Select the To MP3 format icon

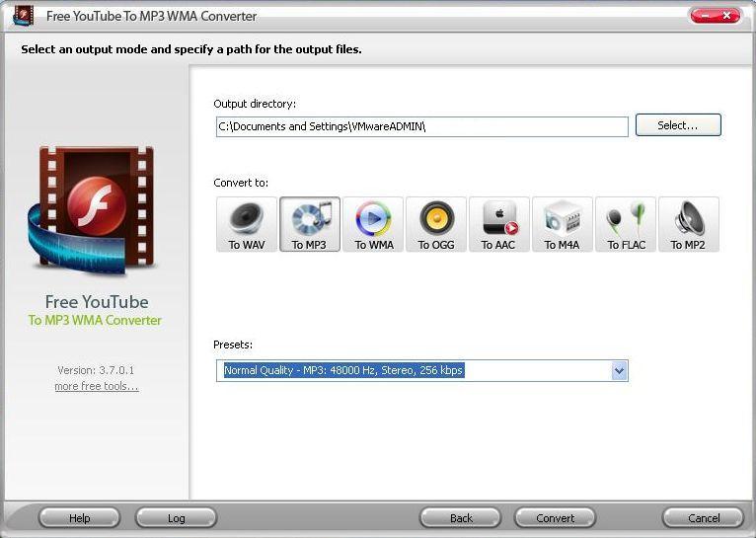[x=310, y=224]
